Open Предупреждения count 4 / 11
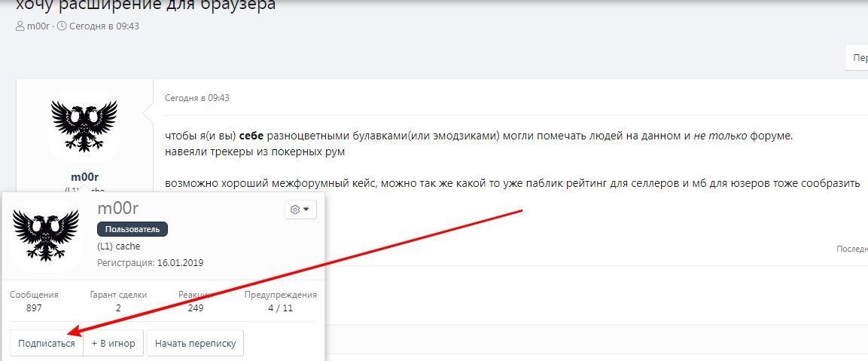The width and height of the screenshot is (868, 361). (x=281, y=307)
